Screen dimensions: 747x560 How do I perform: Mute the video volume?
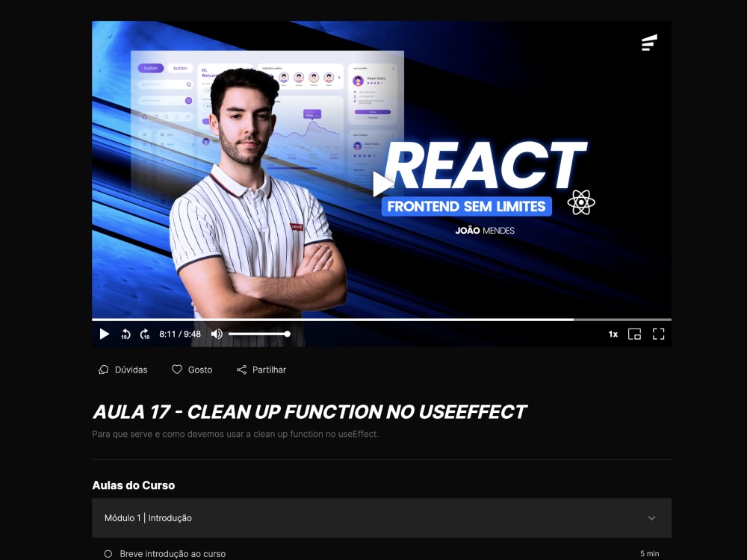[x=216, y=334]
